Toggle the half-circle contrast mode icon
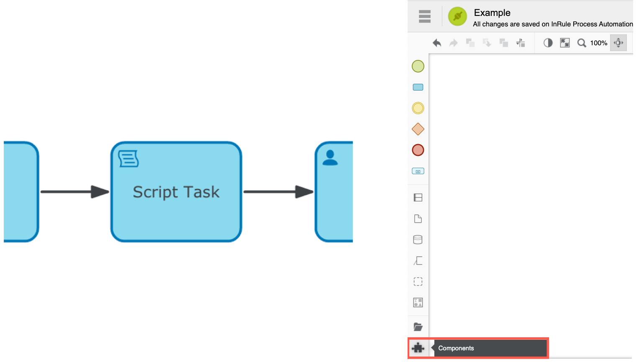Viewport: 644px width, 362px height. tap(548, 43)
